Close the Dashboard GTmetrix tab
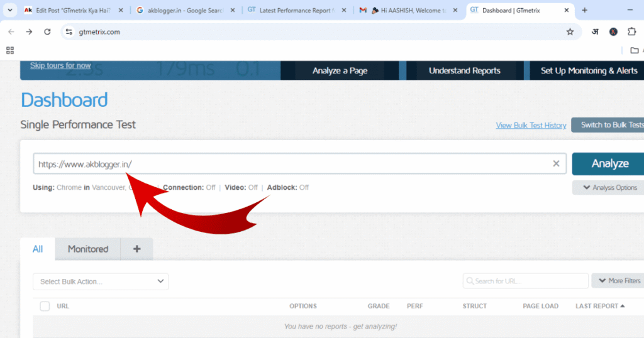The height and width of the screenshot is (338, 644). point(567,10)
